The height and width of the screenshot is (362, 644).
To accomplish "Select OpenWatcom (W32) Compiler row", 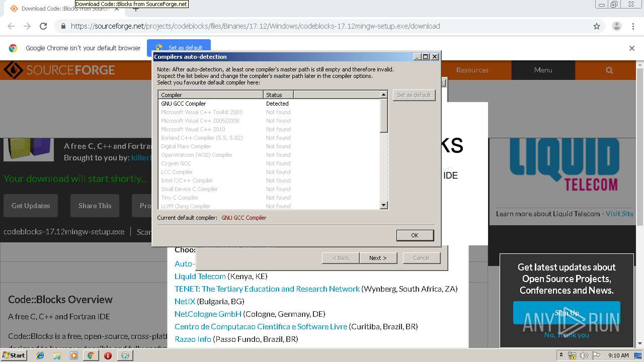I will point(270,155).
